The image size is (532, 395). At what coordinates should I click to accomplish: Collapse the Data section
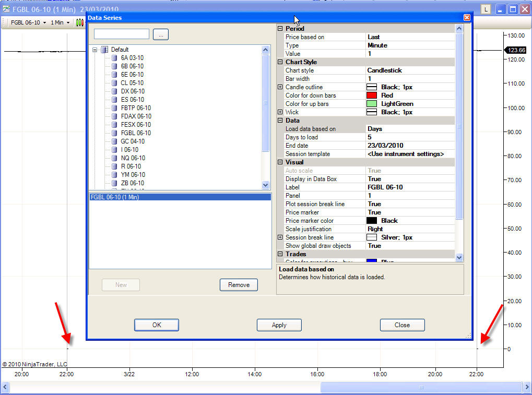(x=280, y=121)
